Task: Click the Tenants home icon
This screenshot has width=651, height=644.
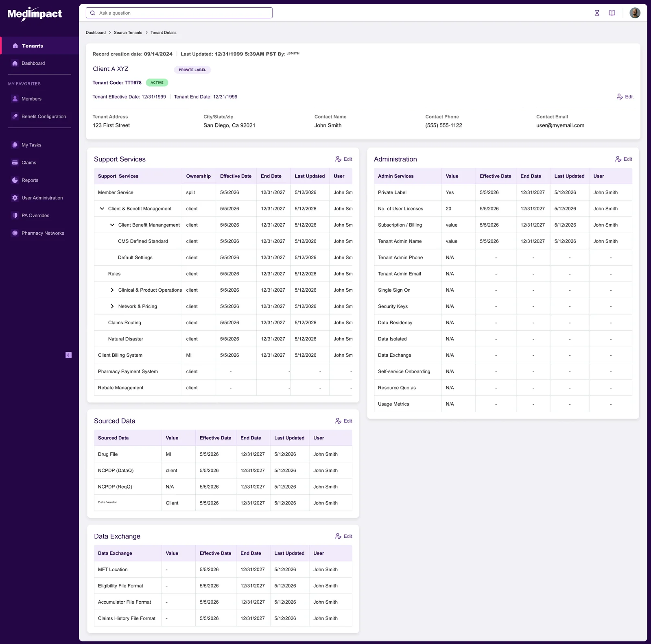Action: pos(15,46)
